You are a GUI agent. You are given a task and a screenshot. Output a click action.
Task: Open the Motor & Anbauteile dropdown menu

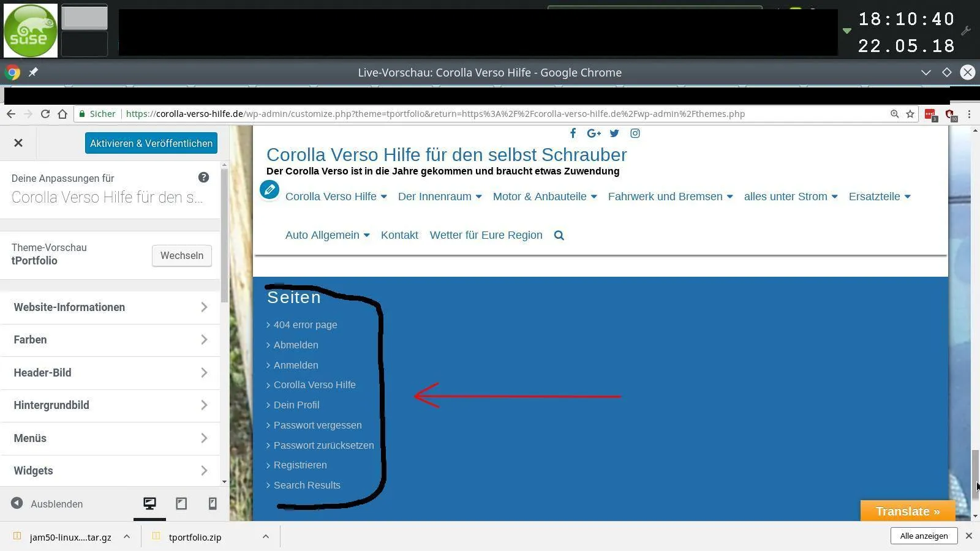tap(545, 197)
